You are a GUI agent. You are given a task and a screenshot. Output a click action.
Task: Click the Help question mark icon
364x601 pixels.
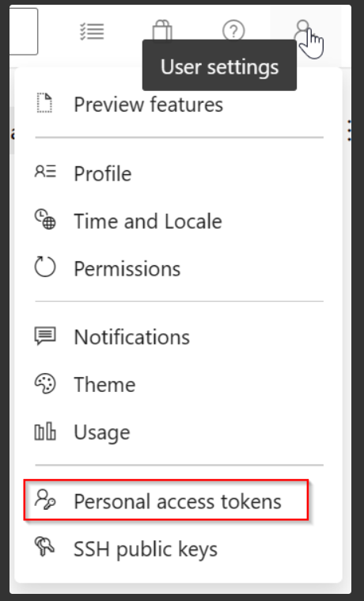pyautogui.click(x=233, y=30)
